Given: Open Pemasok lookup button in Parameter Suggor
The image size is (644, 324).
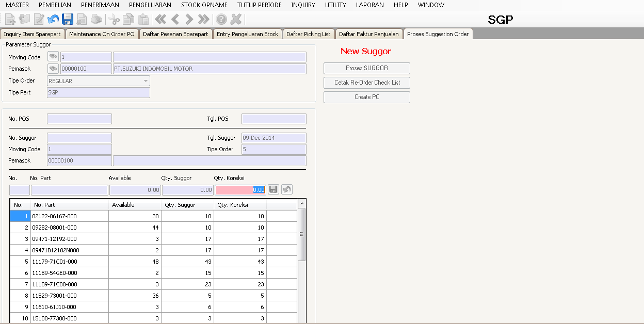Looking at the screenshot, I should click(x=53, y=69).
